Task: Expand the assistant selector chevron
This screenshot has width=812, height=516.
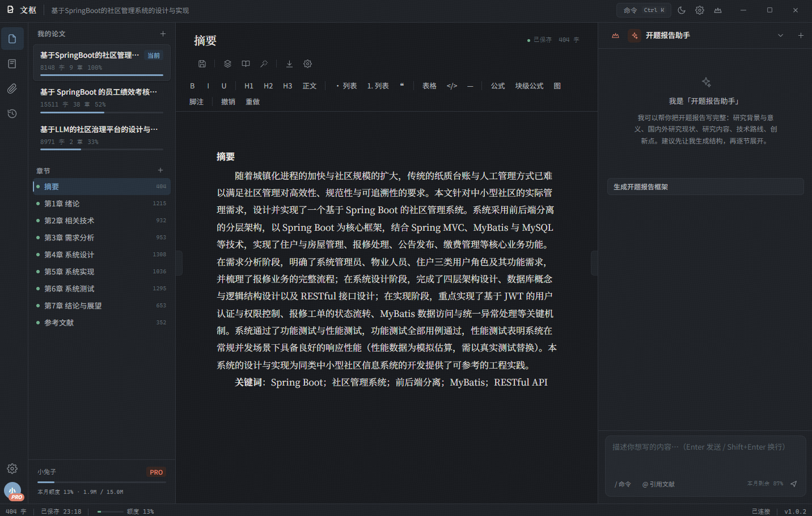Action: pyautogui.click(x=780, y=35)
